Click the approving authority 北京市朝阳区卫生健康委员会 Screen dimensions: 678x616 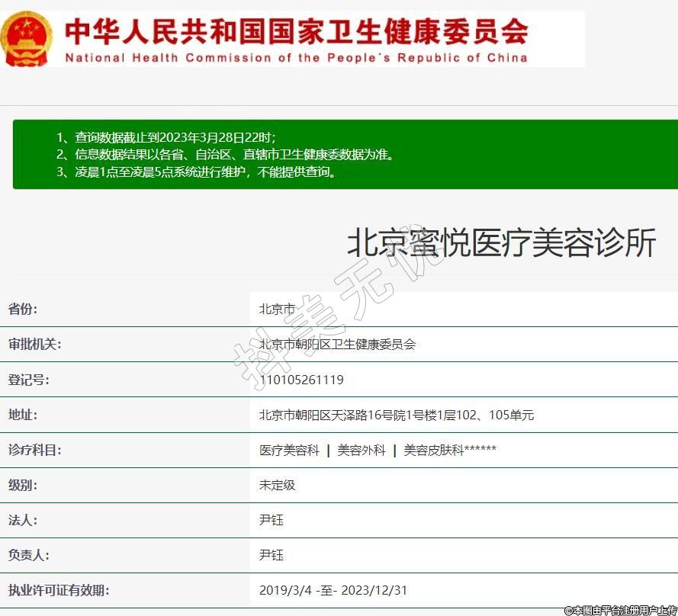[x=337, y=345]
